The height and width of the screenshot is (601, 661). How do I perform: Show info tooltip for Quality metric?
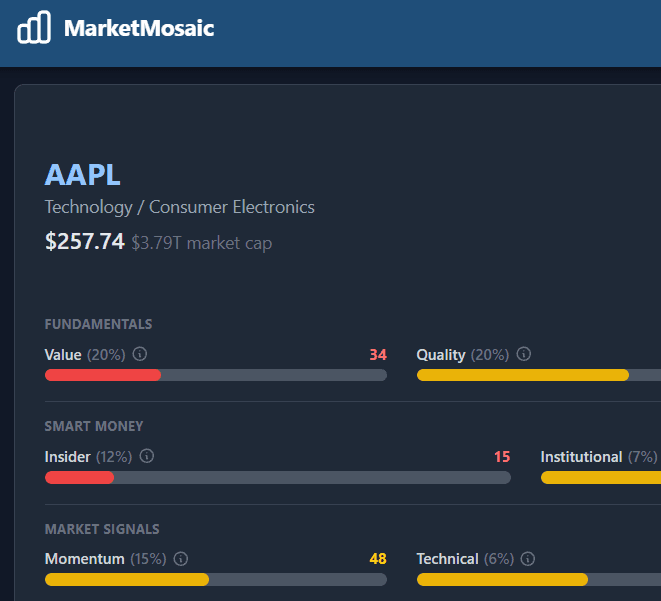click(524, 354)
